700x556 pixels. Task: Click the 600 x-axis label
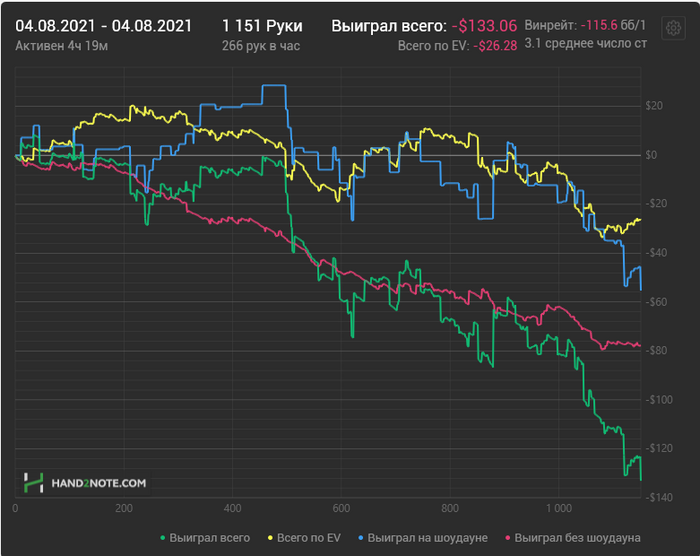tap(341, 508)
